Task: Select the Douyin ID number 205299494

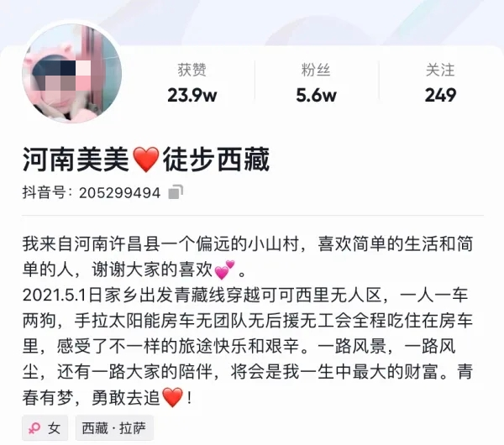Action: point(119,193)
